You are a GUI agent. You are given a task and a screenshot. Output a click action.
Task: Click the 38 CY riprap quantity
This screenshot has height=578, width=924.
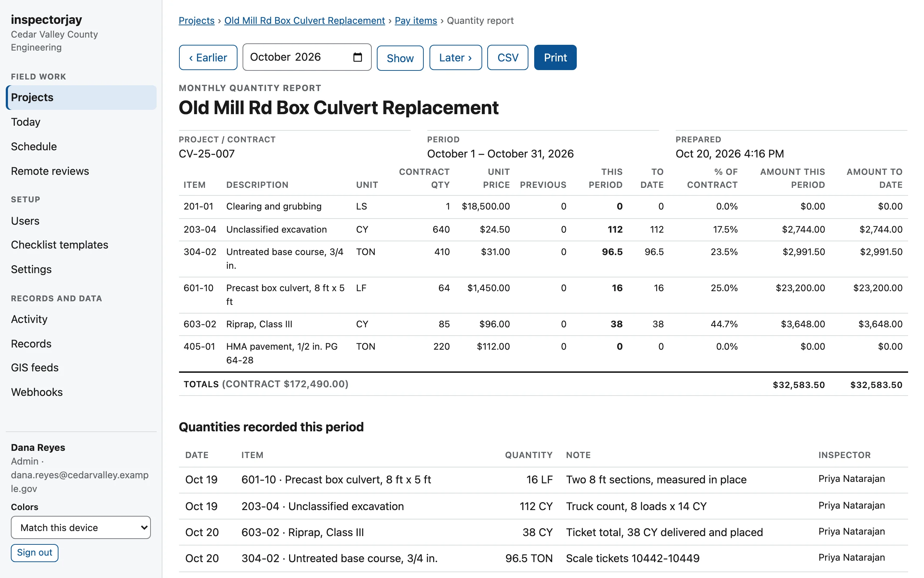click(537, 532)
